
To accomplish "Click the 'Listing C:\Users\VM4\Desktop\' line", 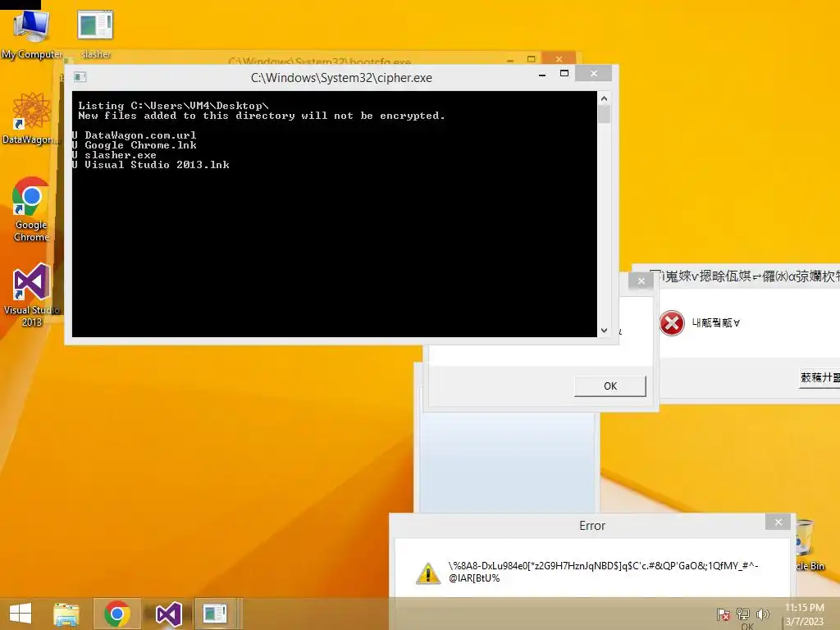I will coord(173,106).
